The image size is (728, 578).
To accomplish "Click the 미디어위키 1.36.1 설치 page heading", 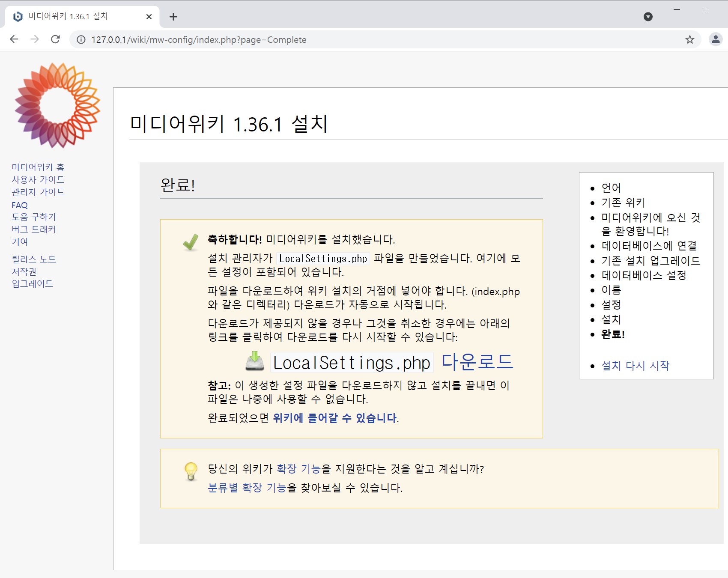I will [229, 124].
